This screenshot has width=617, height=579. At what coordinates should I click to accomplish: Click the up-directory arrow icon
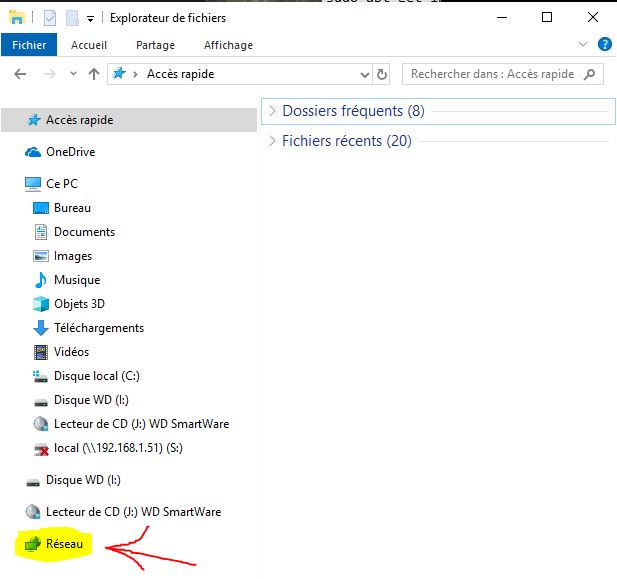pyautogui.click(x=94, y=74)
